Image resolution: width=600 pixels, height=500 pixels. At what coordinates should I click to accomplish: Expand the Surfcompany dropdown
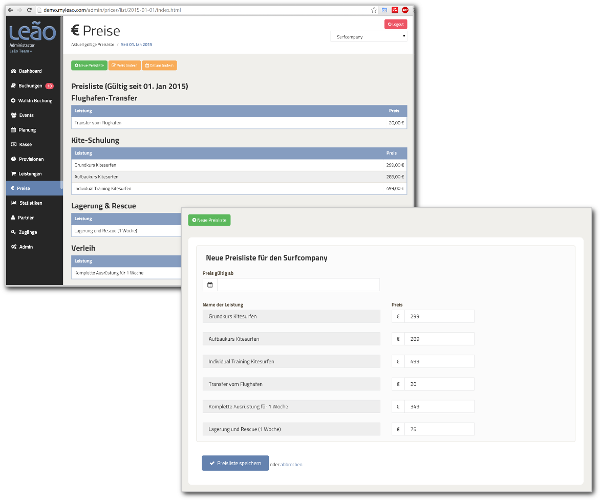coord(369,36)
